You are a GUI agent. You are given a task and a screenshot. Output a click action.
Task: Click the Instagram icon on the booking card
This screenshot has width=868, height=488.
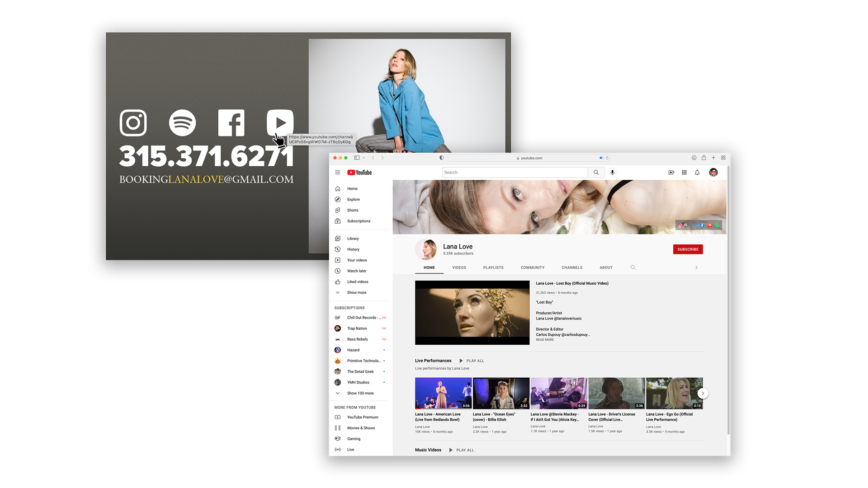click(x=133, y=122)
